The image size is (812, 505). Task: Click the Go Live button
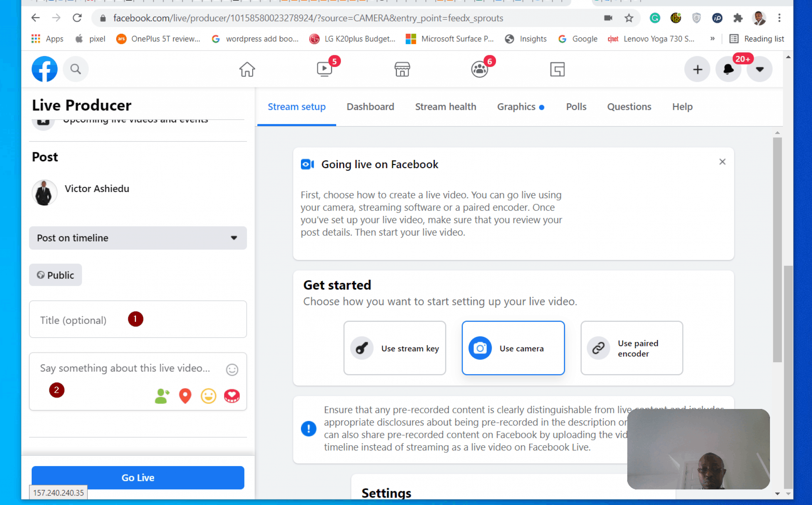(138, 478)
